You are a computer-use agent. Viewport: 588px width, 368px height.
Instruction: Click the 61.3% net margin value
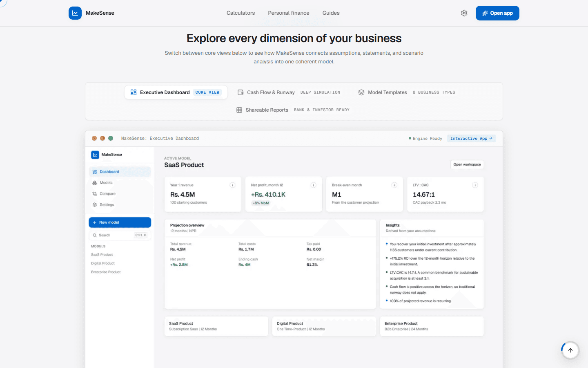point(312,265)
